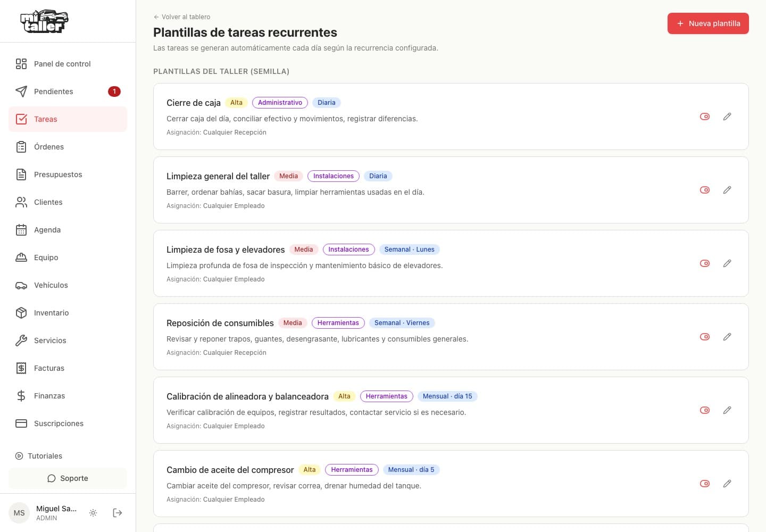This screenshot has width=766, height=532.
Task: Open the Órdenes section
Action: (x=68, y=147)
